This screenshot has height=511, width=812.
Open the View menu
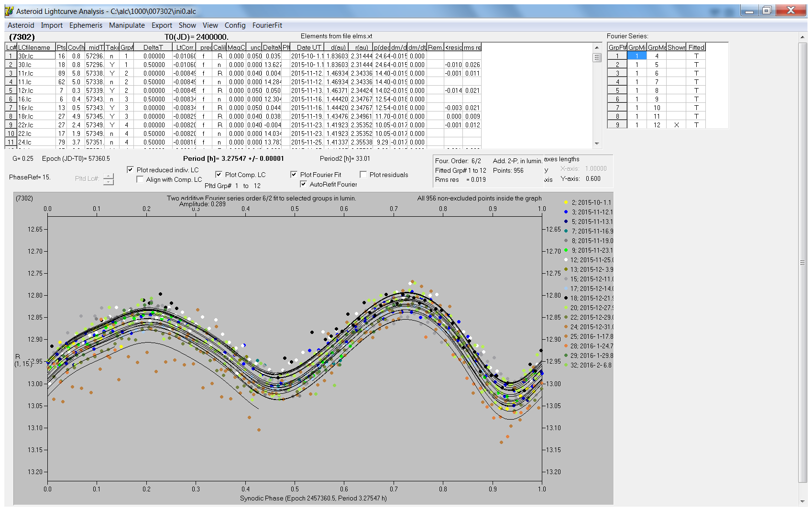point(210,25)
